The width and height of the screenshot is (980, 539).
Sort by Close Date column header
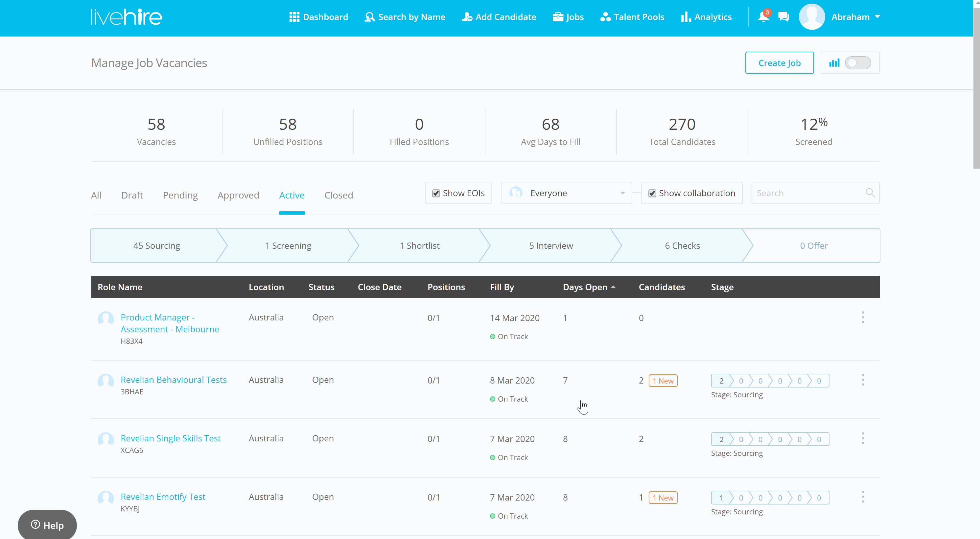point(380,287)
